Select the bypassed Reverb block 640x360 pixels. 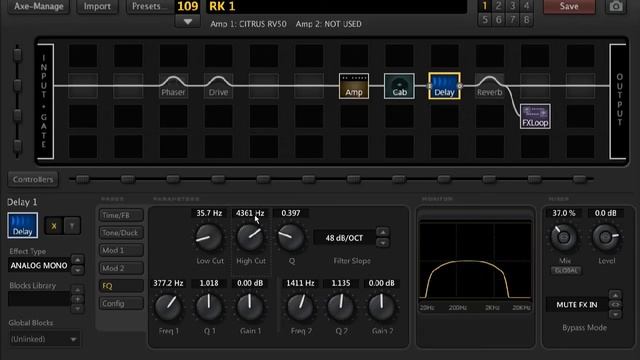[489, 86]
